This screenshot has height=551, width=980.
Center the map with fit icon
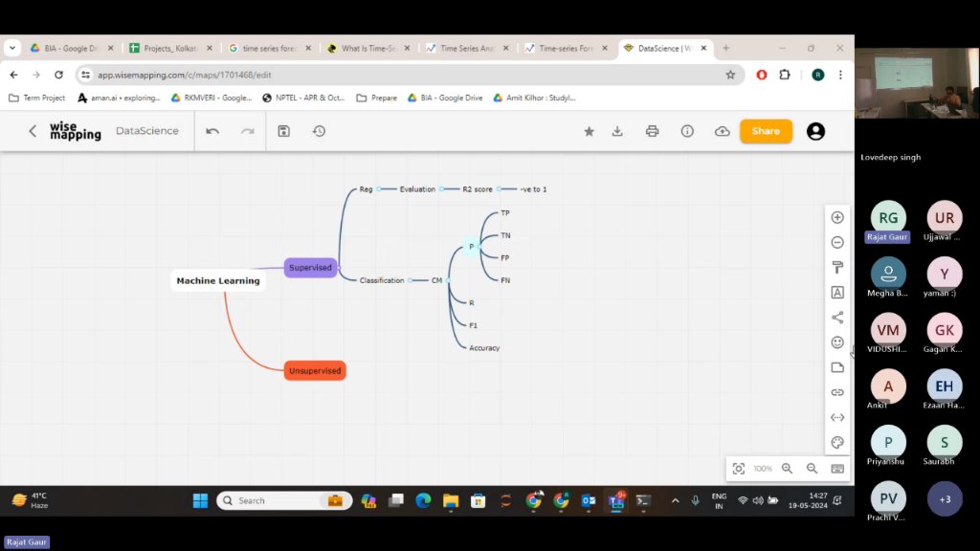click(739, 469)
